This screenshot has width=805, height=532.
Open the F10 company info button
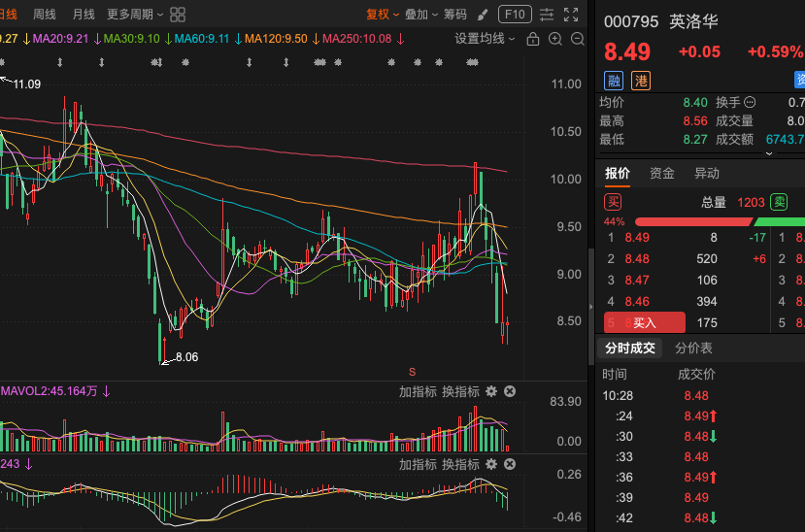(515, 15)
